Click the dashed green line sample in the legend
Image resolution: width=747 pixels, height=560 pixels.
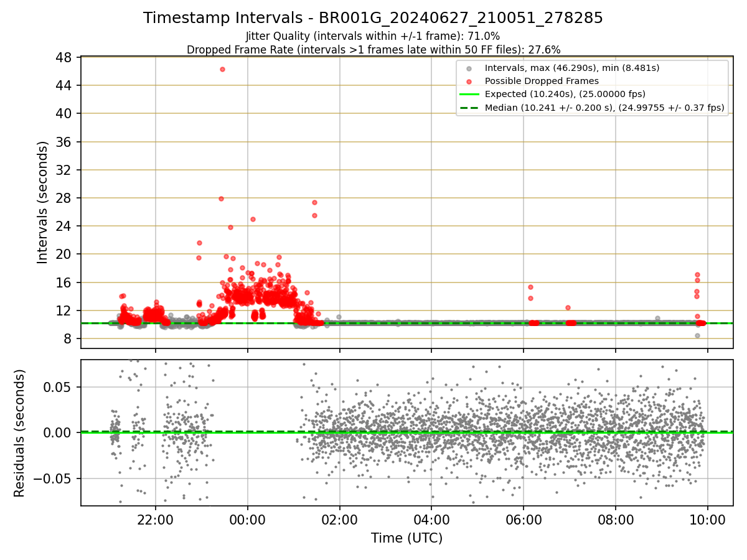pos(469,108)
